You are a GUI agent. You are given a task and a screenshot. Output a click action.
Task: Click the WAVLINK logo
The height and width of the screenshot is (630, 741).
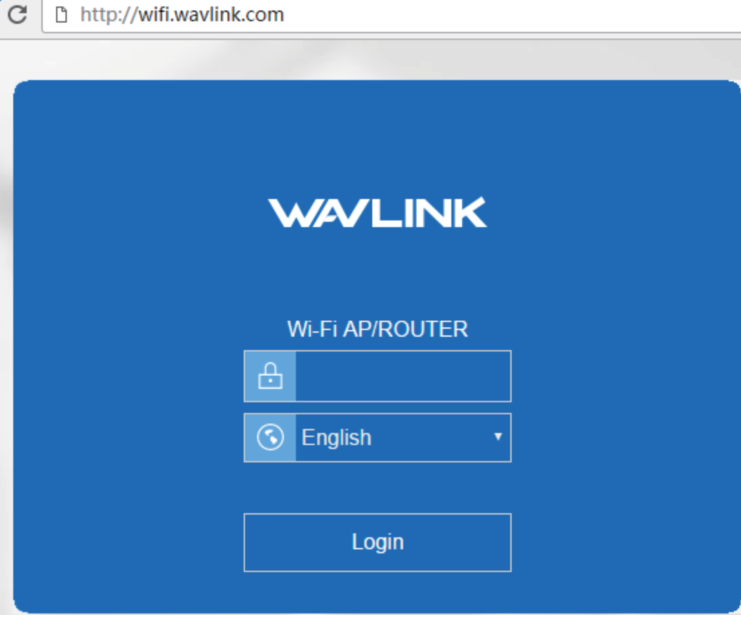(377, 213)
